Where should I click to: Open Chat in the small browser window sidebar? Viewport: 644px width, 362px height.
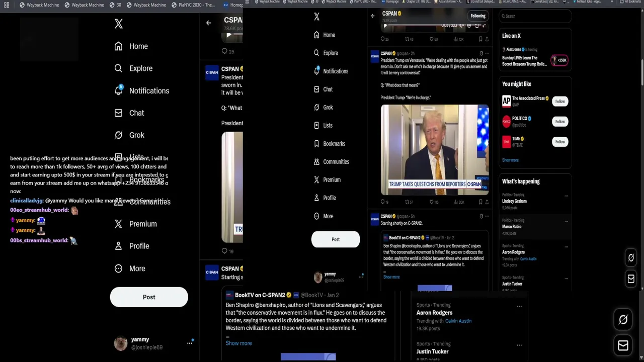coord(323,89)
